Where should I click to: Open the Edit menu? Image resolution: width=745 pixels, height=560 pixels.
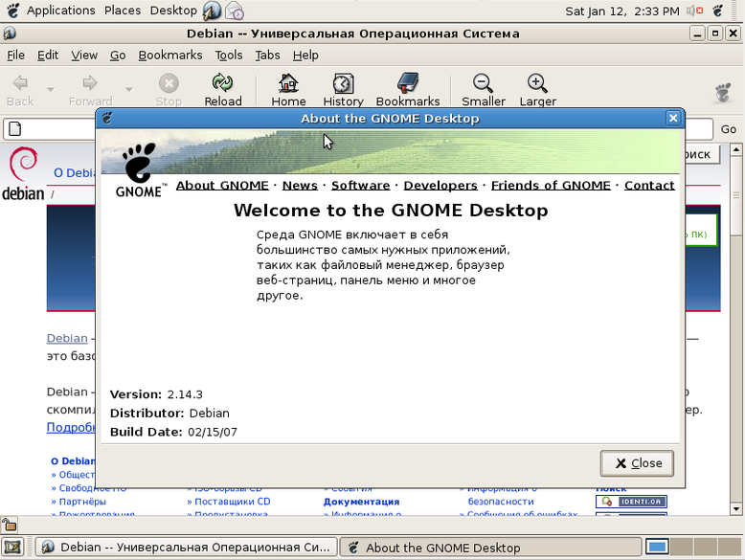pyautogui.click(x=48, y=56)
